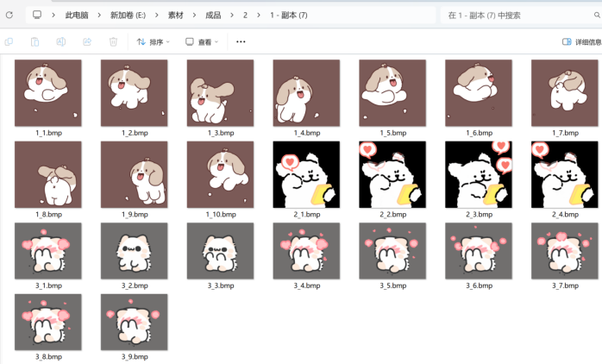The width and height of the screenshot is (602, 364).
Task: Go to 素材 folder in the breadcrumb
Action: (x=175, y=15)
